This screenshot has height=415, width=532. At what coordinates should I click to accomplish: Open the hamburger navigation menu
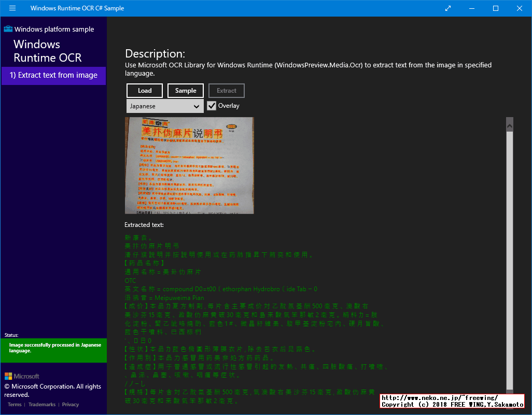(12, 8)
